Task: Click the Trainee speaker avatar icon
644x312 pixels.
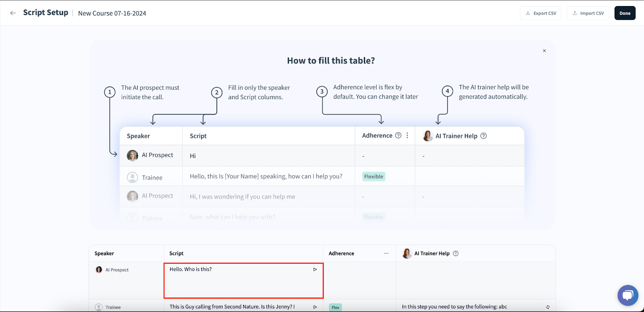Action: pos(99,307)
